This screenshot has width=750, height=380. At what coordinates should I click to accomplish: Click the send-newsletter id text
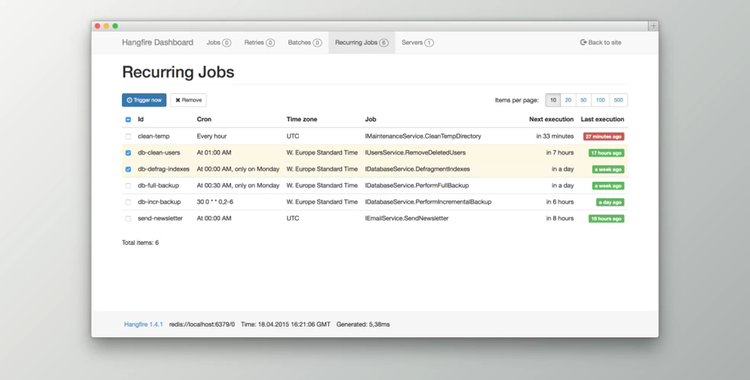coord(160,218)
